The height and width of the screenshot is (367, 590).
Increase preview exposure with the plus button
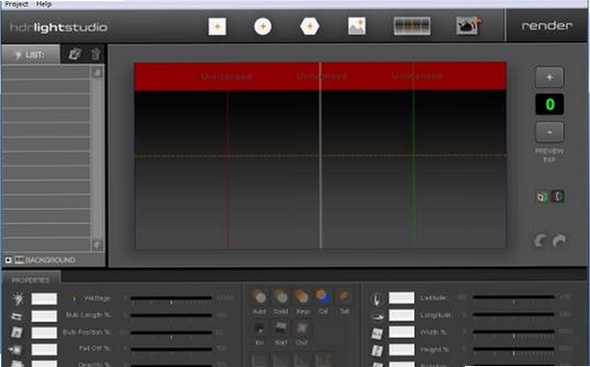click(x=549, y=77)
